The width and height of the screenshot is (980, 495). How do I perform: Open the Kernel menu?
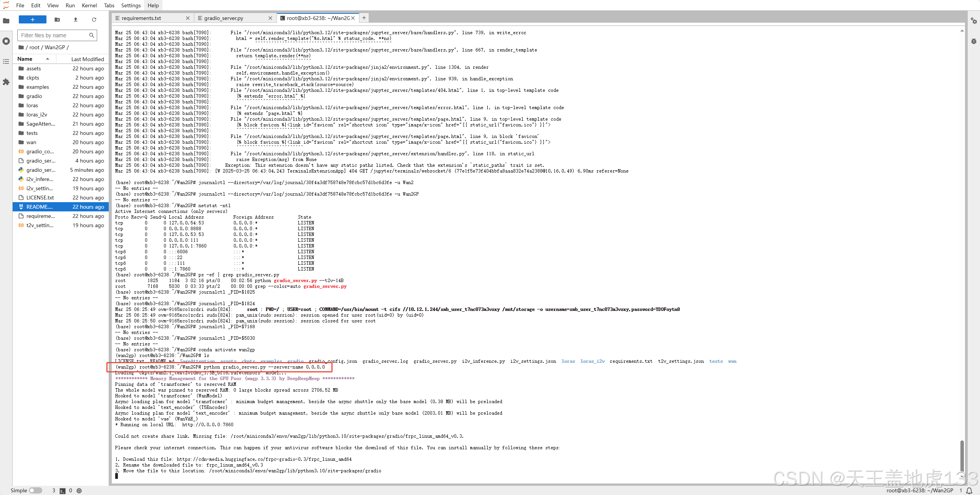89,5
